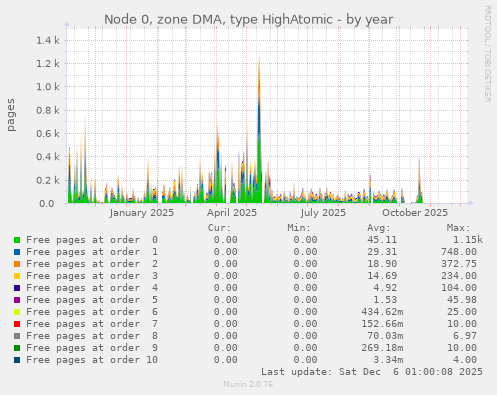Screen dimensions: 497x395
Task: Click the 'Cur:' column header
Action: 219,228
